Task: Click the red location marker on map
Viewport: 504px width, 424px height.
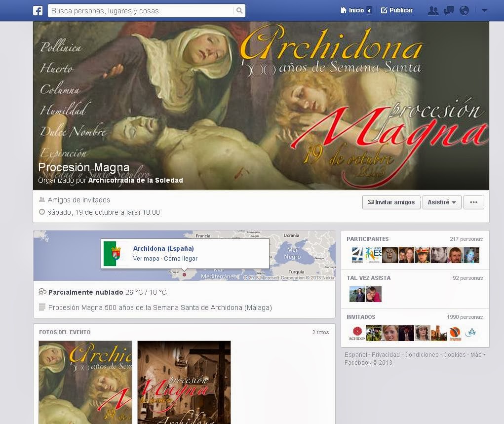Action: click(184, 274)
